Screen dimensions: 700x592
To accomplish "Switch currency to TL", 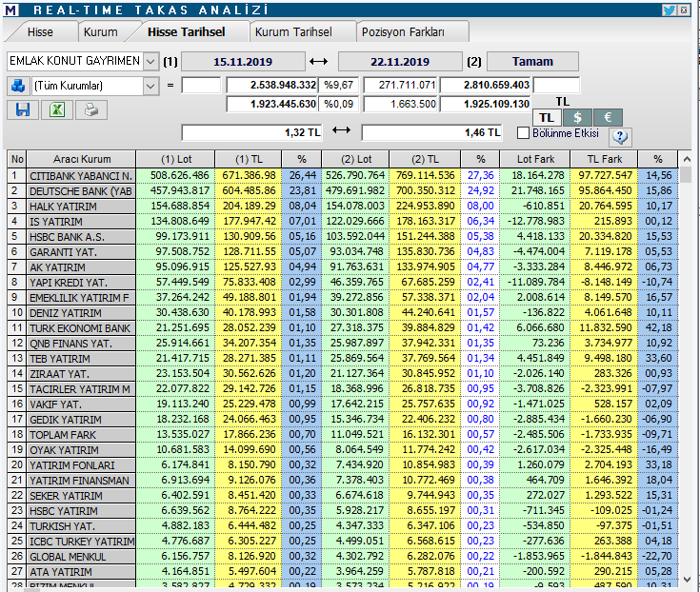I will click(547, 118).
